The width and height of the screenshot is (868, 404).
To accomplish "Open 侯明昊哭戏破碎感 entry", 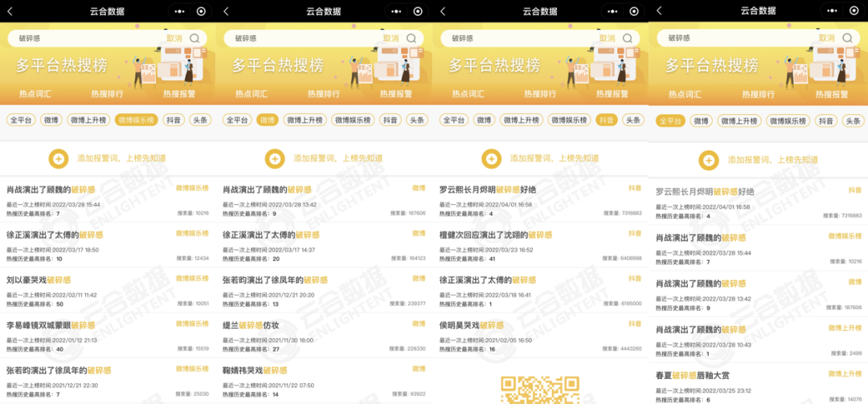I will (x=541, y=336).
